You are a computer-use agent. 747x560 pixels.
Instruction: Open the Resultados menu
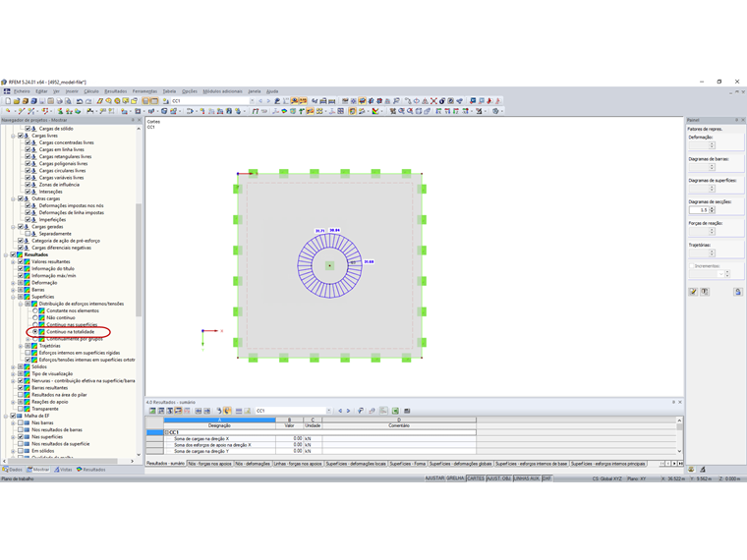(116, 91)
